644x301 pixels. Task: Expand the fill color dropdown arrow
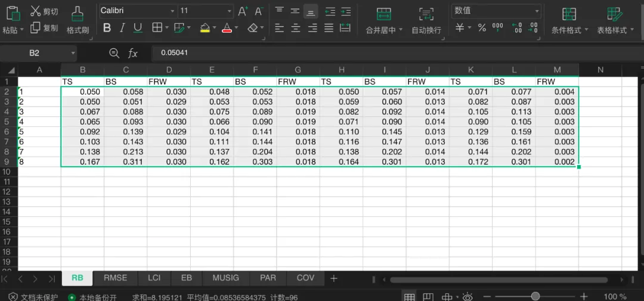tap(214, 28)
